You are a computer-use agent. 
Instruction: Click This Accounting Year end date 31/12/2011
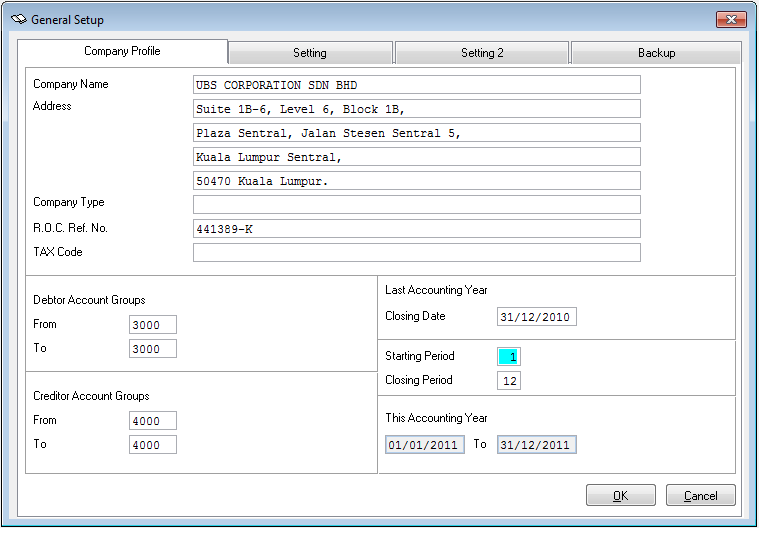pos(537,445)
